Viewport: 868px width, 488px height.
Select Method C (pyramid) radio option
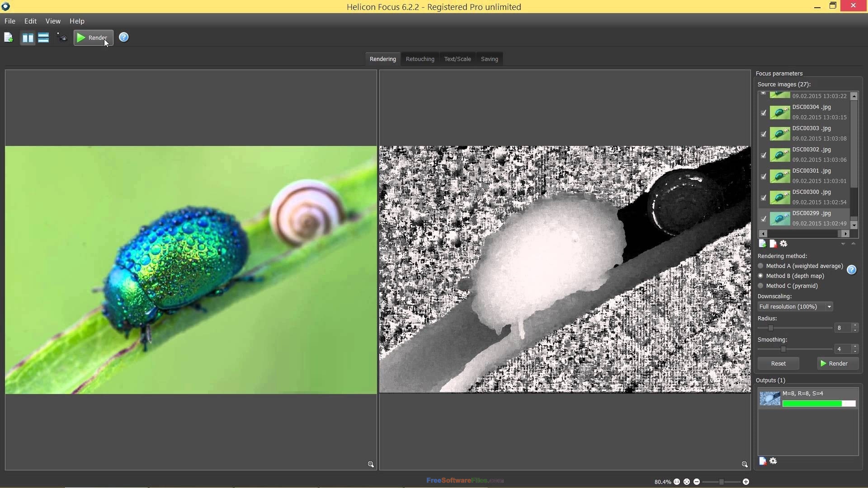761,286
